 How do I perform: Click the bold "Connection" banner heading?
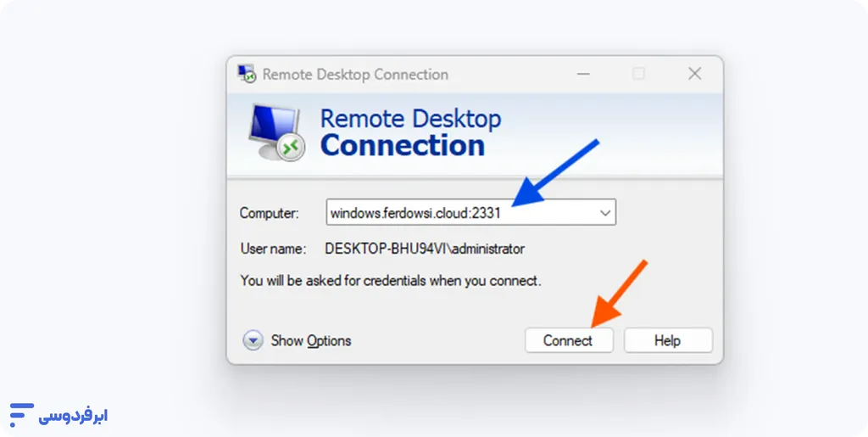click(x=403, y=146)
